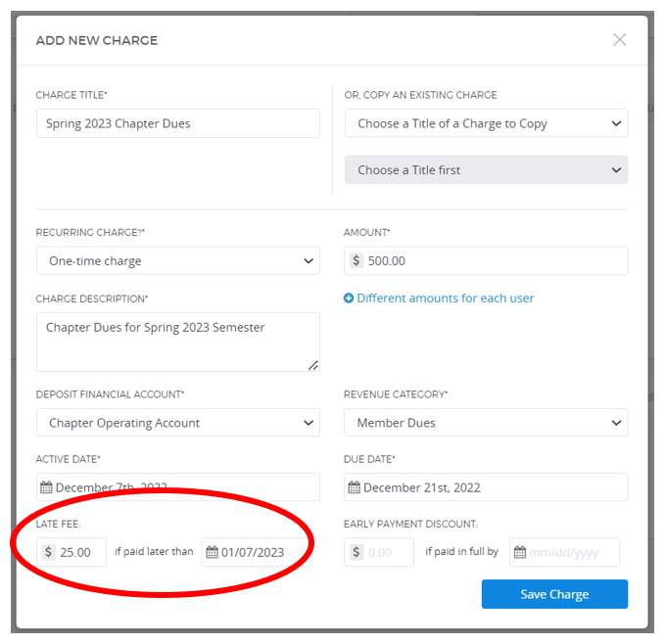Click the Early Payment Discount calendar icon
666x644 pixels.
[520, 552]
